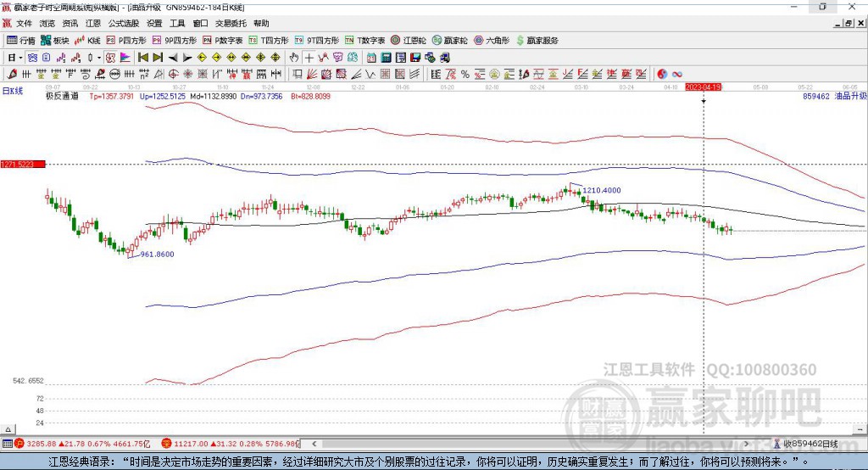Screen dimensions: 868x470
Task: Click the 收859462日线 status text
Action: pyautogui.click(x=810, y=444)
